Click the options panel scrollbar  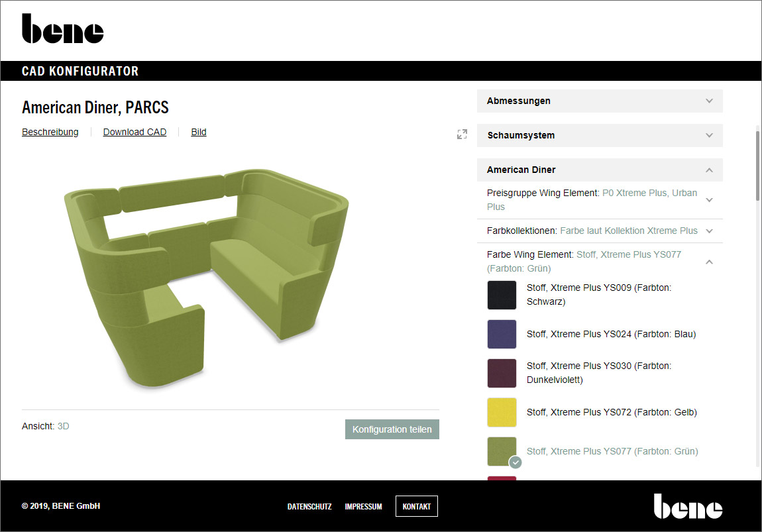tap(757, 165)
